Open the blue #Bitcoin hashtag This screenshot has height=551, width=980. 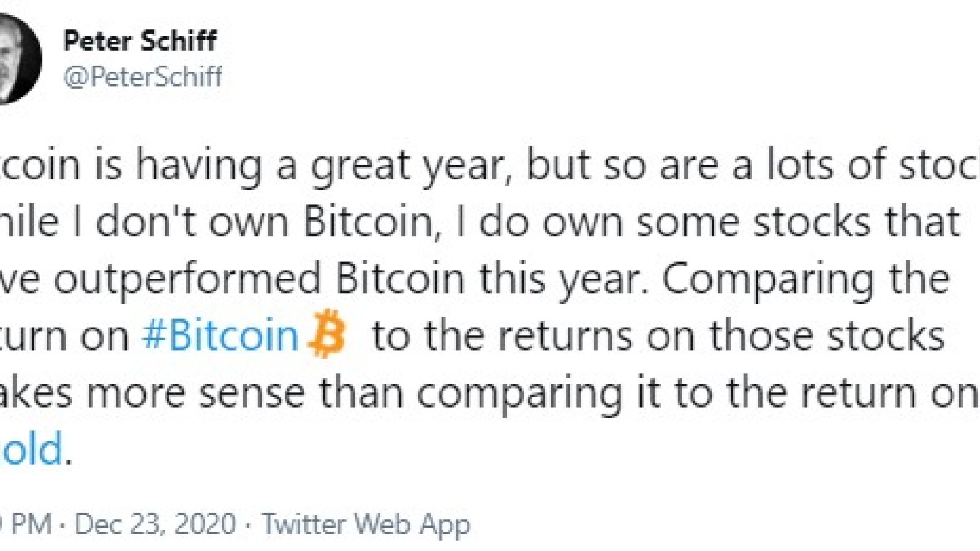pyautogui.click(x=220, y=335)
